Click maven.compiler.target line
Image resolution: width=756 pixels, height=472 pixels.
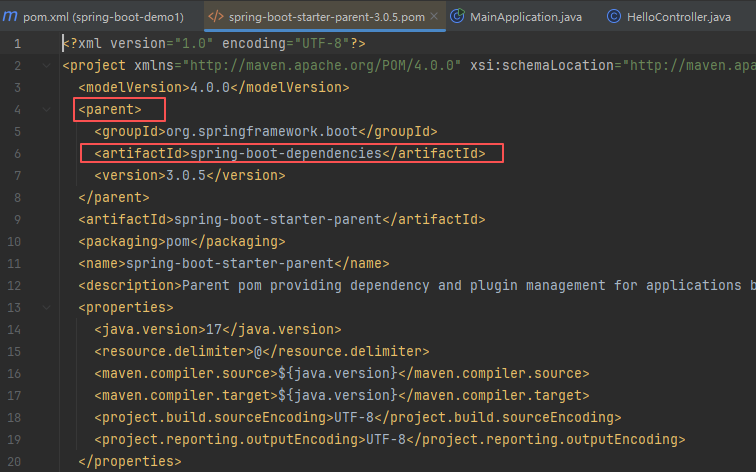[x=342, y=396]
